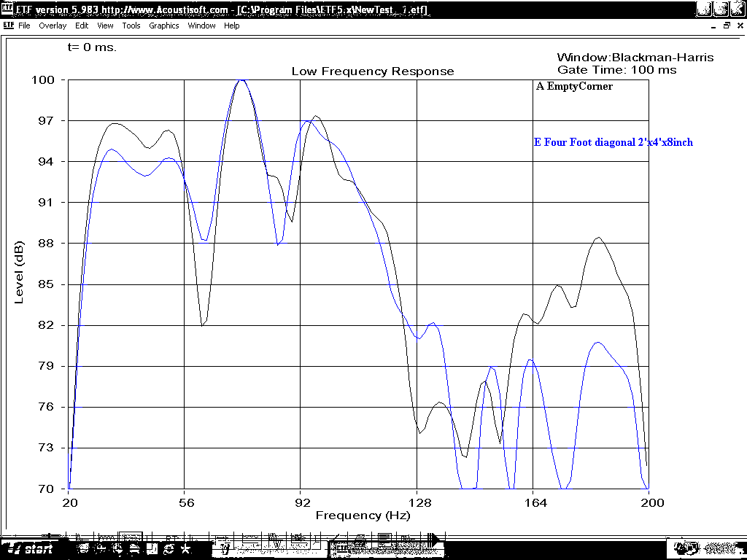Click the right-arrow icon in bottom toolbar

[435, 540]
